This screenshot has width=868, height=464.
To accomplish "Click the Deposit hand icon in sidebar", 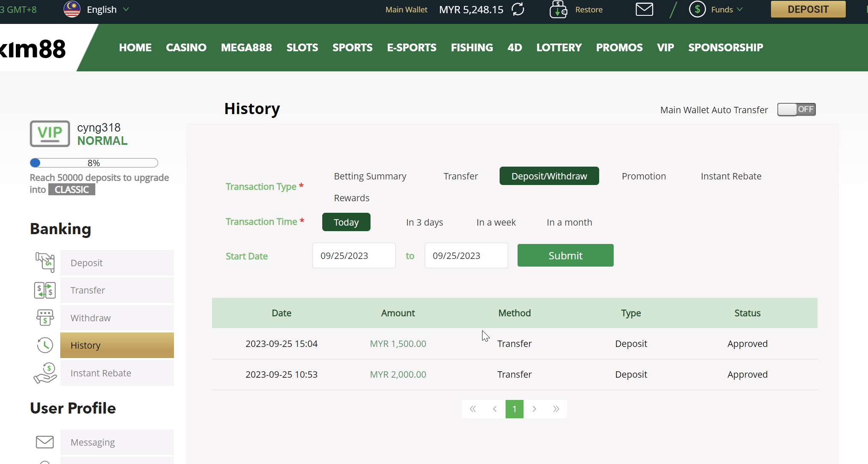I will [x=45, y=262].
